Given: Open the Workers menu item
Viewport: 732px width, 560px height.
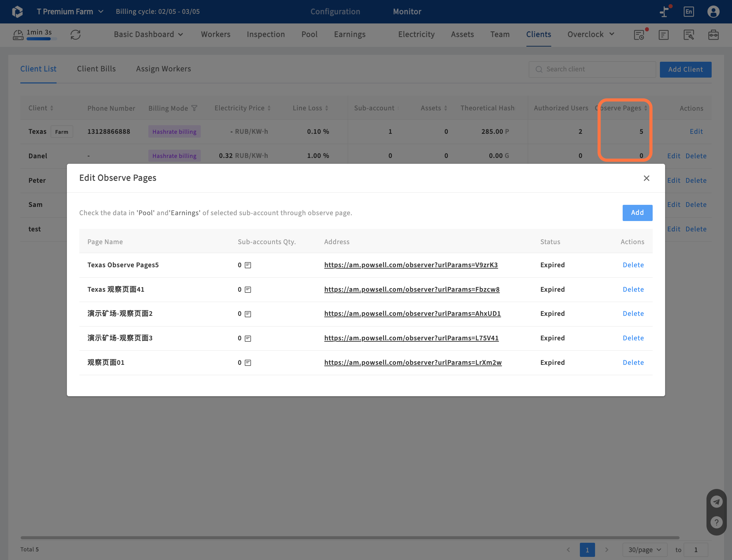Looking at the screenshot, I should pos(216,34).
